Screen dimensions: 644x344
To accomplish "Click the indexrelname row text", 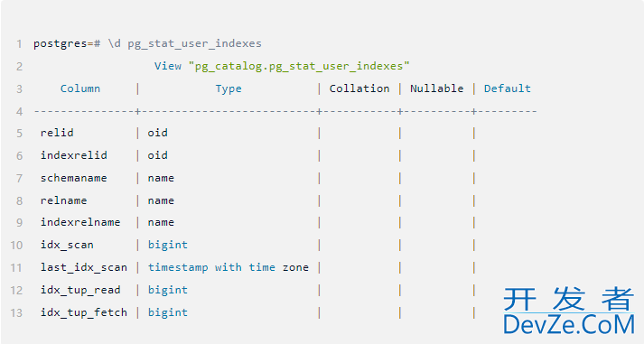I will coord(80,222).
